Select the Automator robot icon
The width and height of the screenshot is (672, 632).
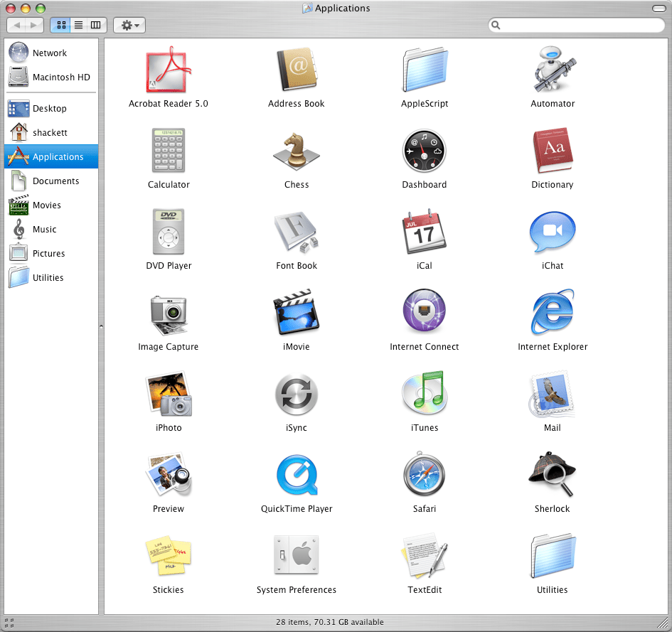tap(553, 70)
